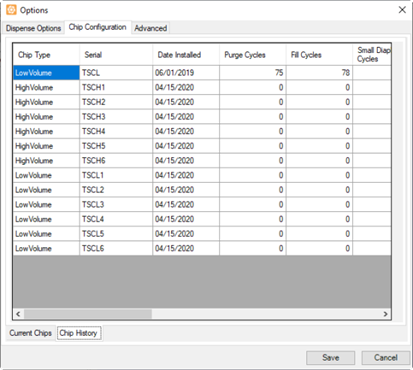Sort by Chip Type column header
413x370 pixels.
coord(46,55)
